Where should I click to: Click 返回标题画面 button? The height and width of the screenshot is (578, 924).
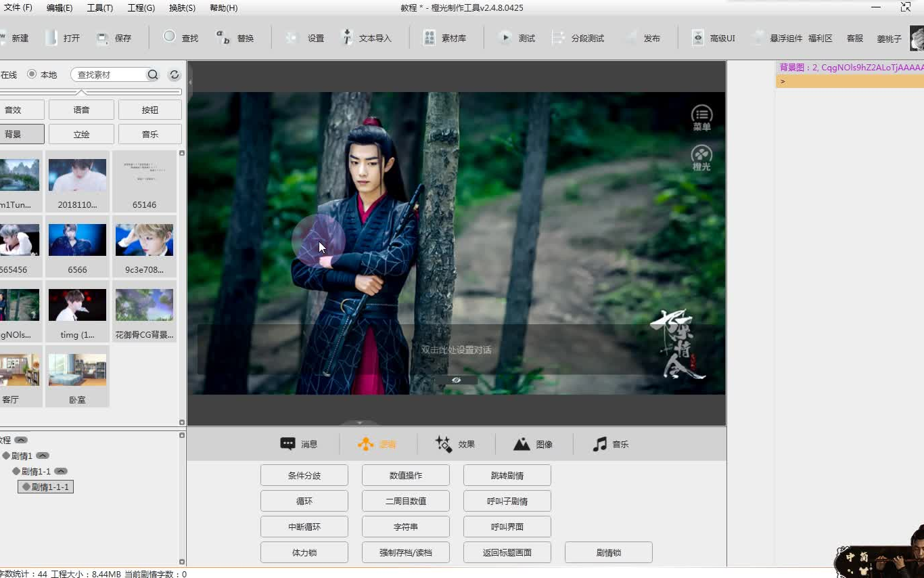(x=507, y=552)
